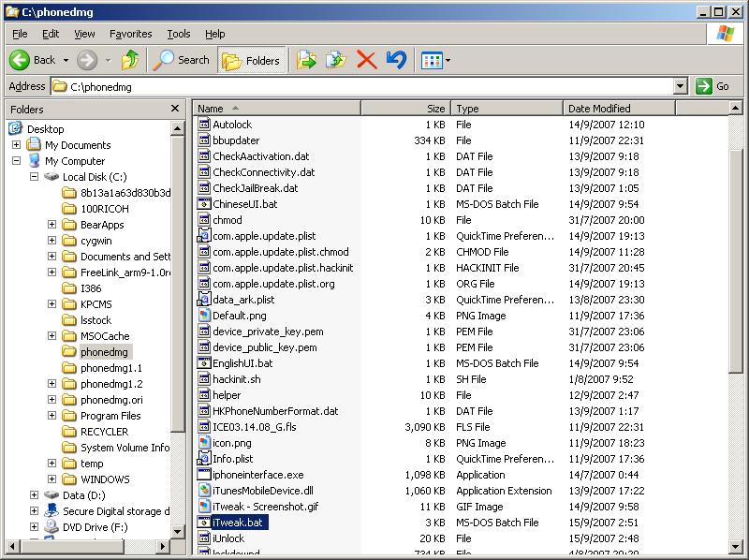Expand the My Documents tree node
Viewport: 749px width, 560px height.
pyautogui.click(x=16, y=144)
